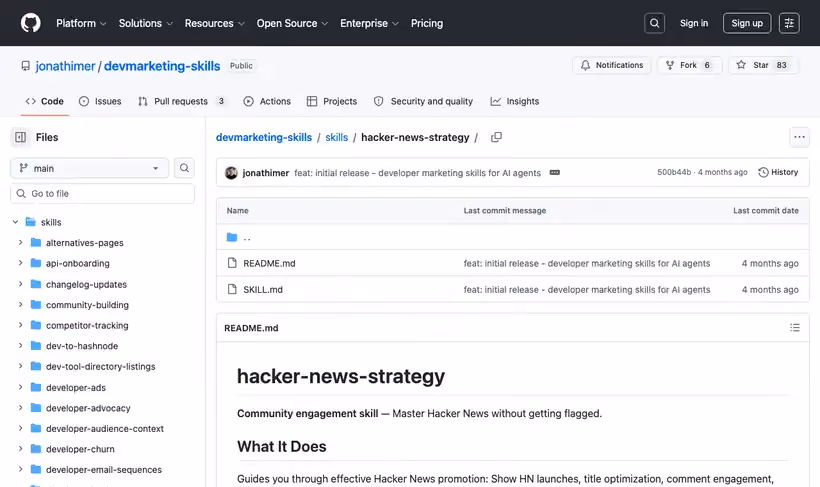Click the search magnifier in header
Viewport: 820px width, 487px height.
point(654,23)
